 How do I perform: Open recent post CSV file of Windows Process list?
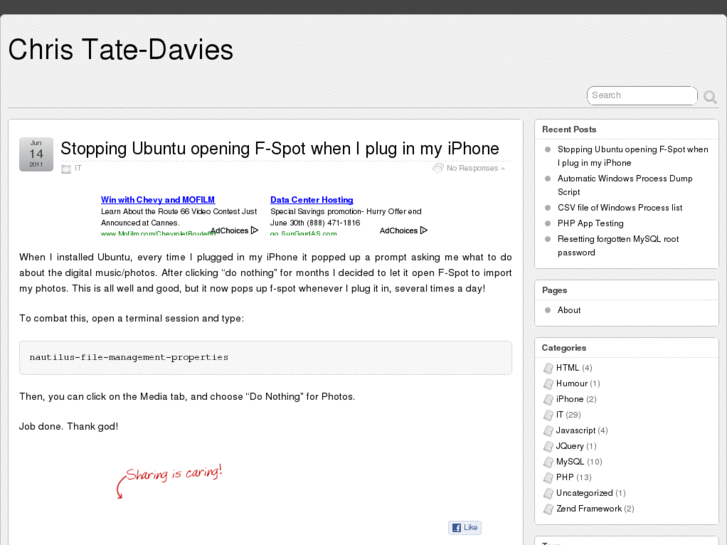(620, 208)
